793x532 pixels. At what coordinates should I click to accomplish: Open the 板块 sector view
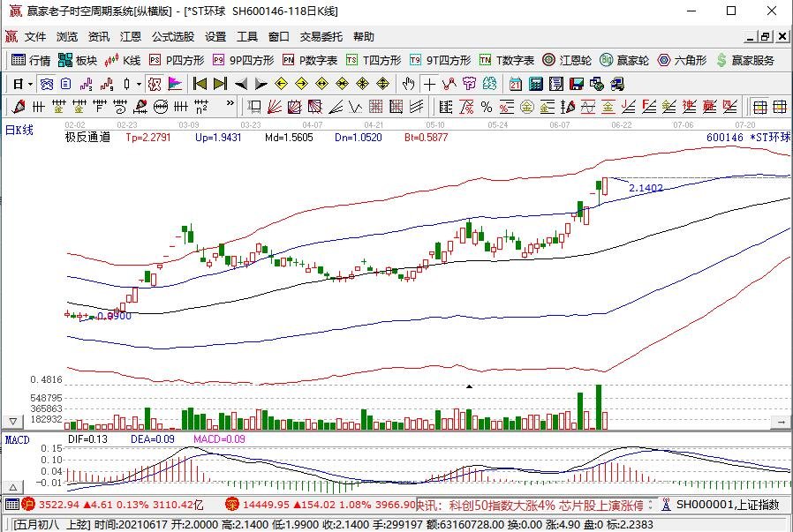(x=78, y=61)
